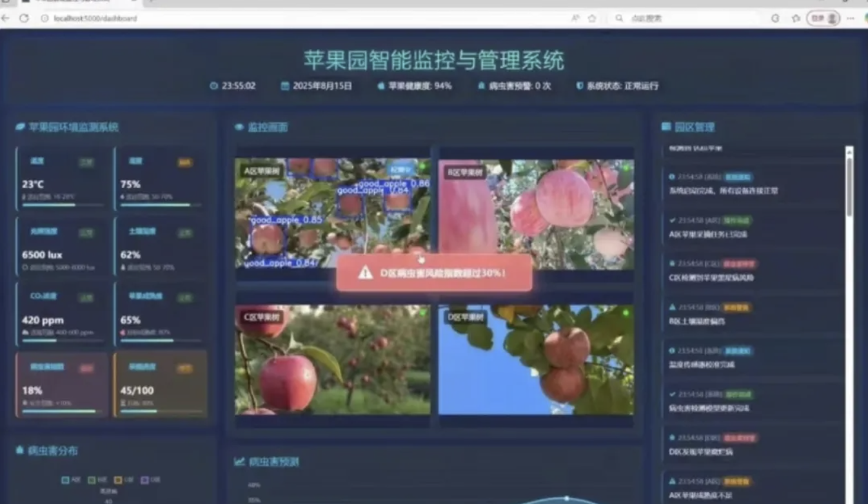Image resolution: width=868 pixels, height=504 pixels.
Task: Open the C区苹果树 camera feed
Action: click(x=333, y=360)
